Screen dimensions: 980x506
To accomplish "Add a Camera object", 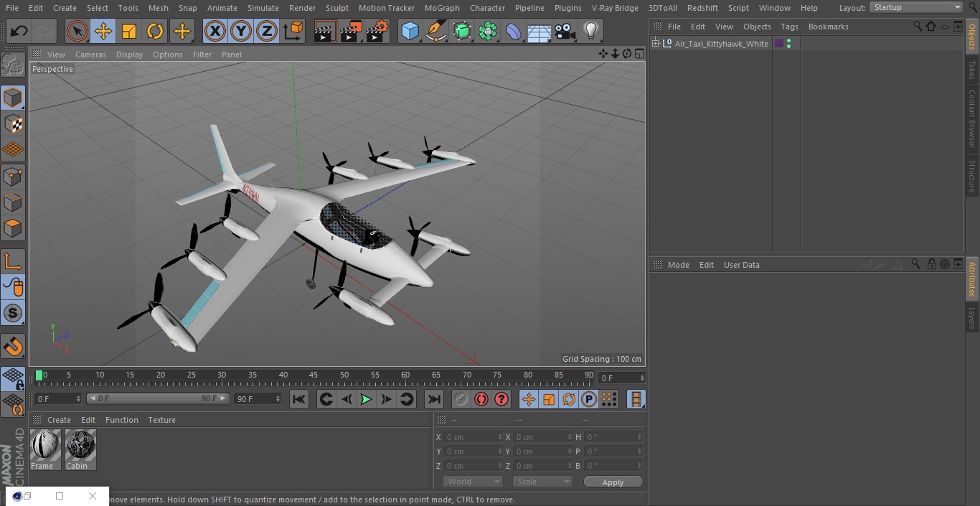I will coord(565,31).
